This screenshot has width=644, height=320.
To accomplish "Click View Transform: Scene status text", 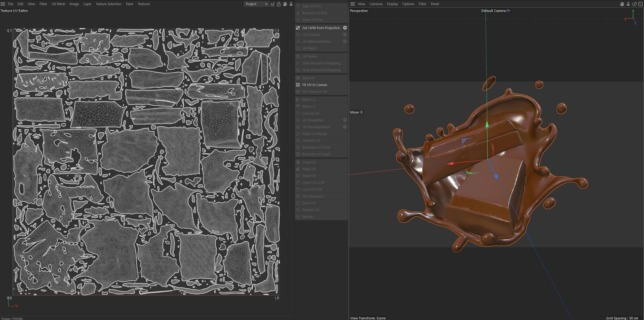I will pos(368,318).
